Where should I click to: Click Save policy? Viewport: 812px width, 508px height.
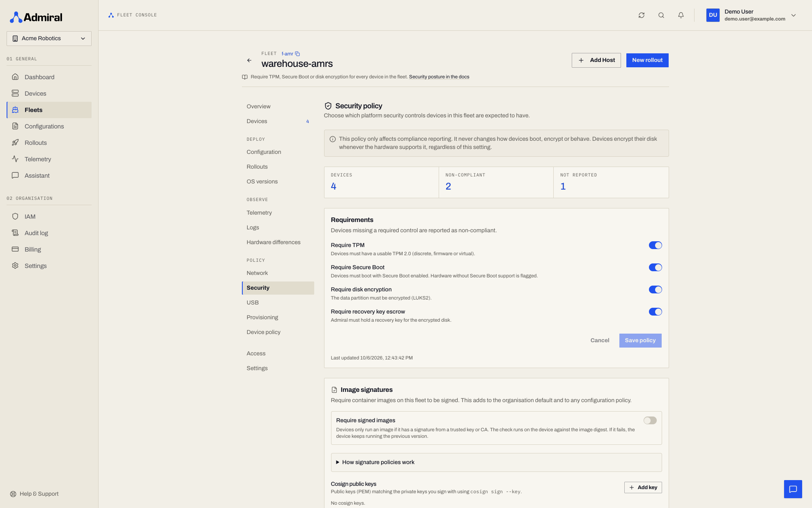coord(640,341)
